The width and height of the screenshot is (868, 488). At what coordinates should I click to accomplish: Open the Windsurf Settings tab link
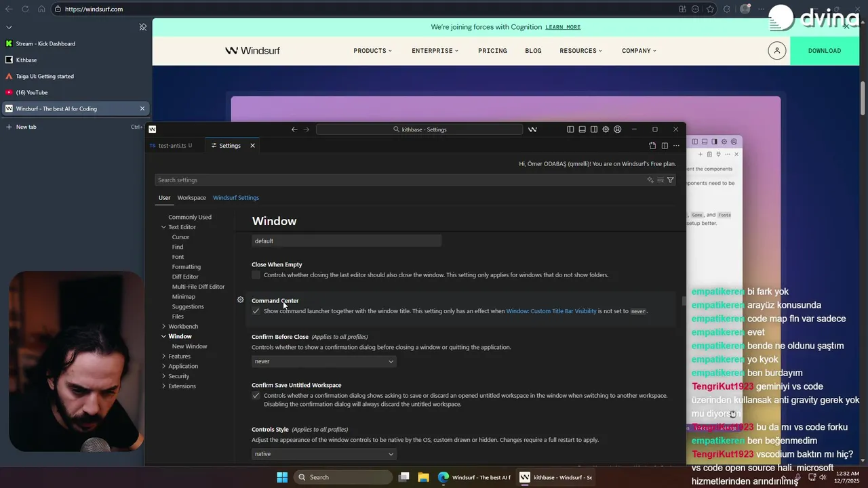pos(236,198)
